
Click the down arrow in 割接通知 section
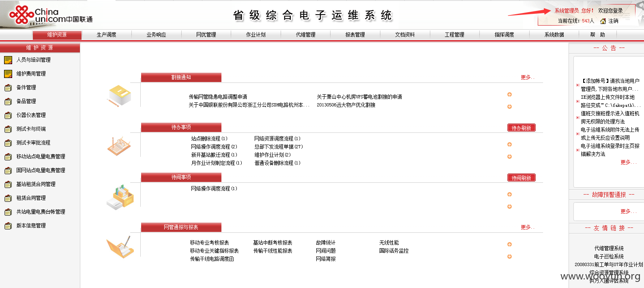pyautogui.click(x=509, y=107)
